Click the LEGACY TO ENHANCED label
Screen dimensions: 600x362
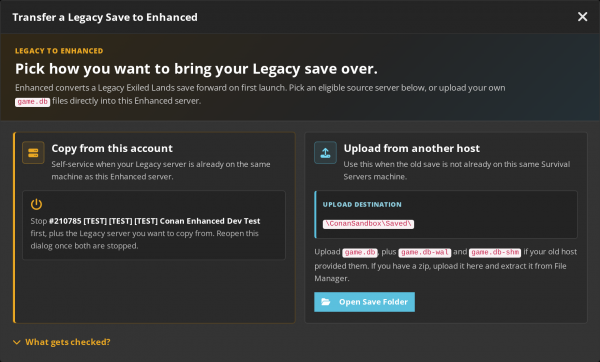(59, 51)
